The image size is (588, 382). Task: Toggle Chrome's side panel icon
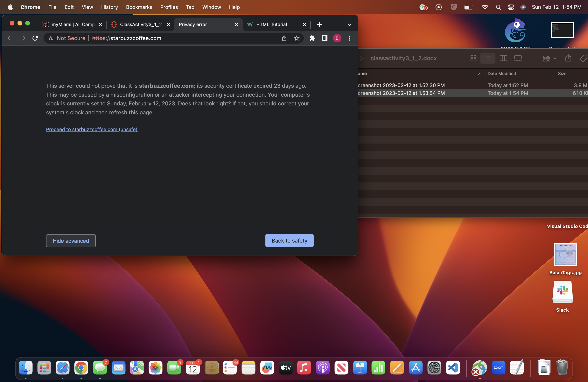tap(325, 38)
